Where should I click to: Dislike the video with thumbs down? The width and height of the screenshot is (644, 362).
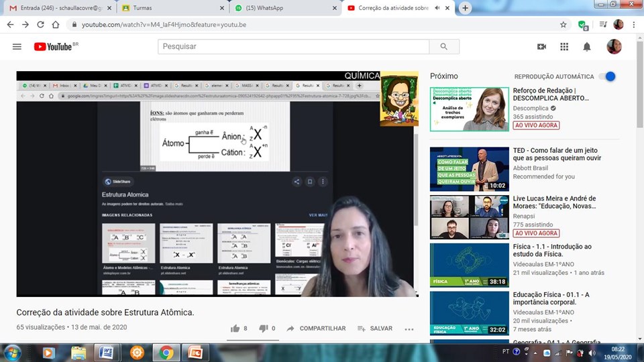pos(264,328)
